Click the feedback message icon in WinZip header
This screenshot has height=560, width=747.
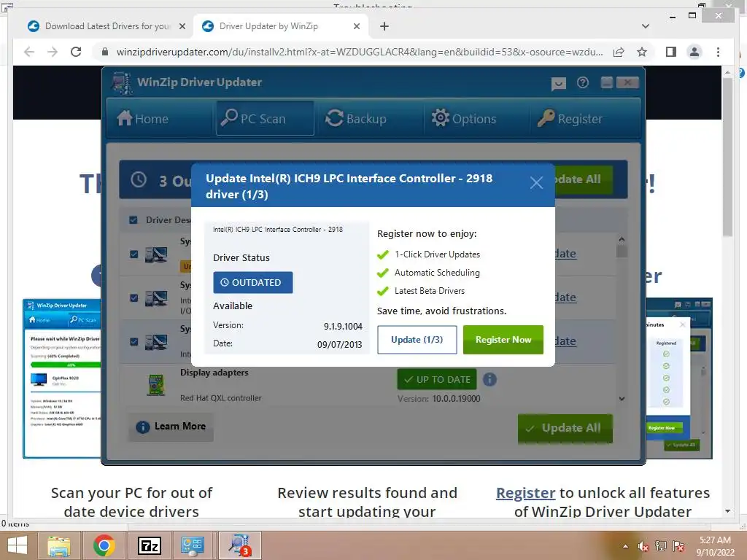click(x=558, y=84)
